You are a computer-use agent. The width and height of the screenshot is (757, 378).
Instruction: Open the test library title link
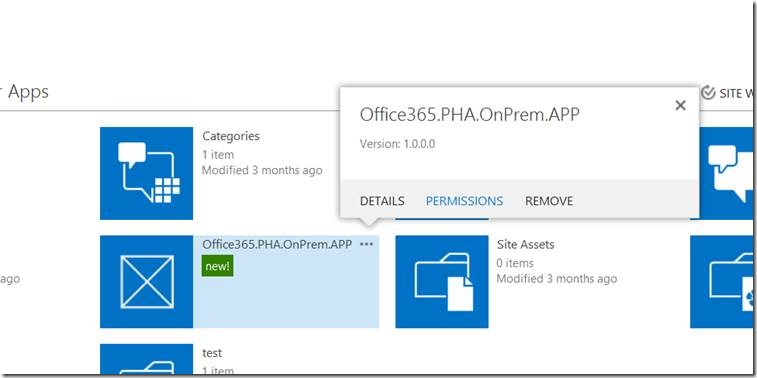coord(212,353)
